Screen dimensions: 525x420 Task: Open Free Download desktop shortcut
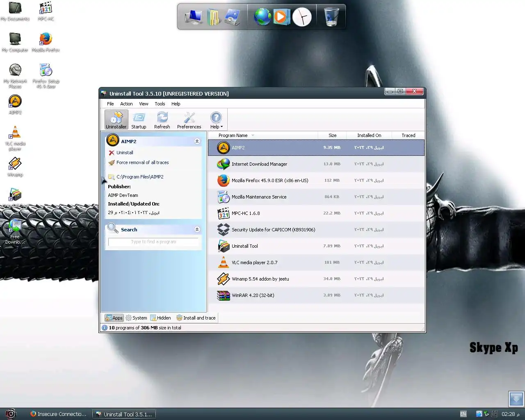(15, 232)
